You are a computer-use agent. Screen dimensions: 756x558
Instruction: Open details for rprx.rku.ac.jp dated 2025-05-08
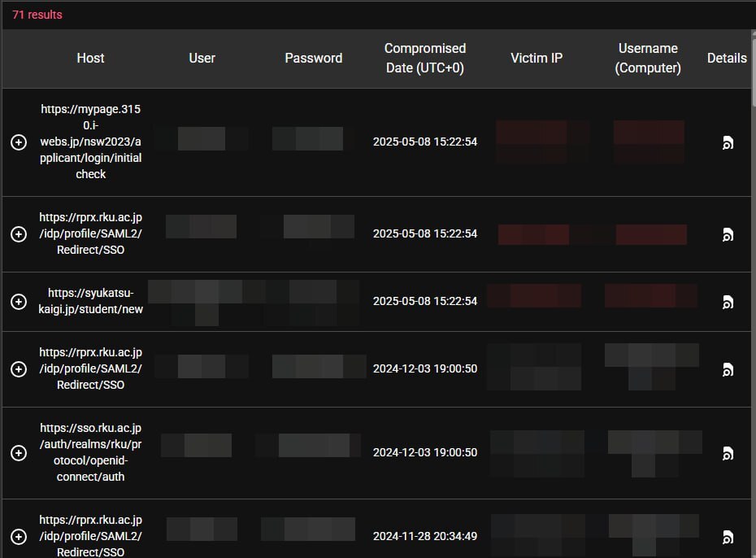click(x=728, y=235)
